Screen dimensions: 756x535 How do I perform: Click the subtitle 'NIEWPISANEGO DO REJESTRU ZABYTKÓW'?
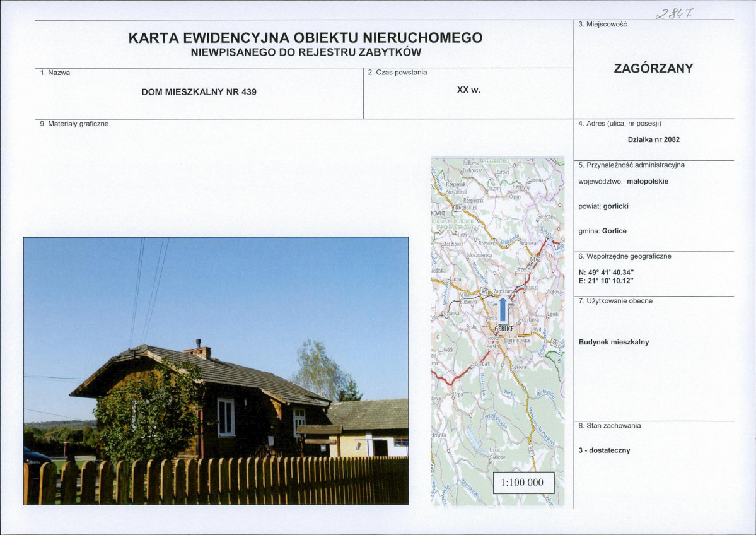pos(306,52)
